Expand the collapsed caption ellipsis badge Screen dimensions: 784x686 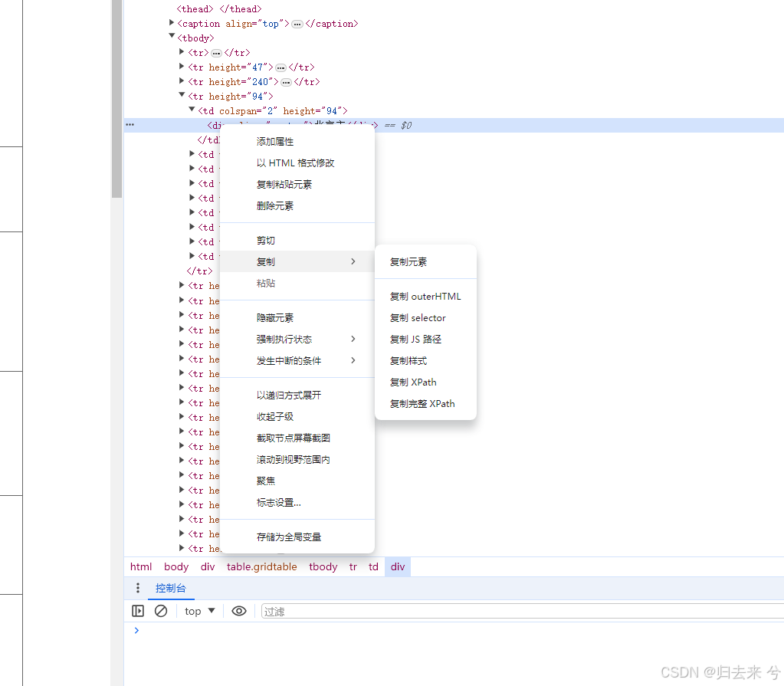click(x=297, y=24)
